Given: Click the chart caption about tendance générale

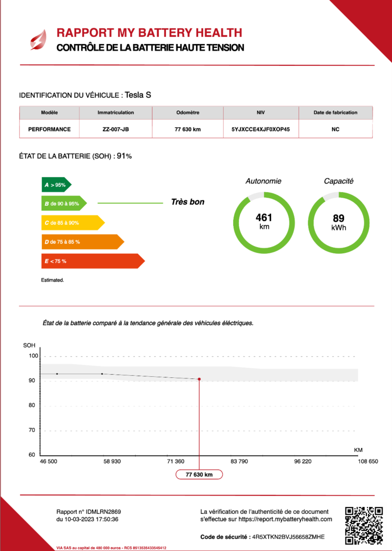Looking at the screenshot, I should [148, 323].
